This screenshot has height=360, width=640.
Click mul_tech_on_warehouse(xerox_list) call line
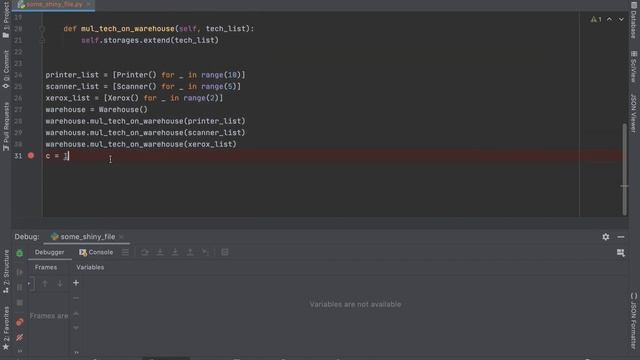141,144
